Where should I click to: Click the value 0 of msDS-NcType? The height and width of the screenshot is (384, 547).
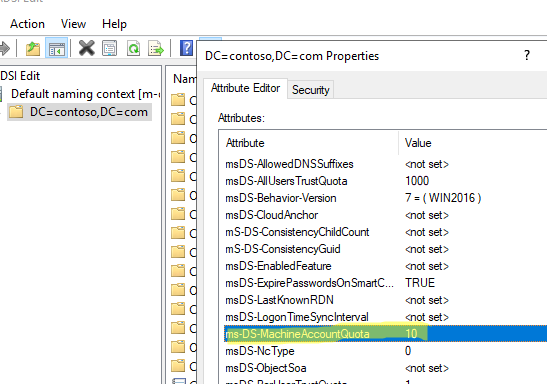(x=408, y=351)
